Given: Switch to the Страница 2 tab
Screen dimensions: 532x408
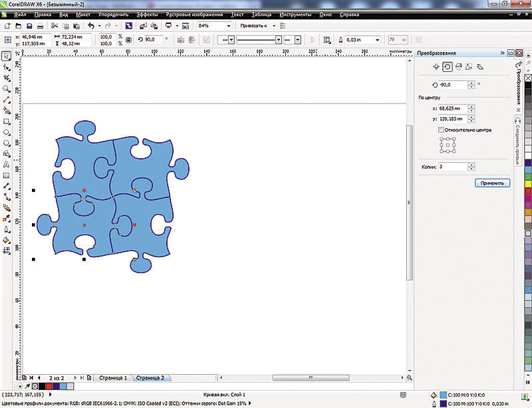Looking at the screenshot, I should coord(150,378).
